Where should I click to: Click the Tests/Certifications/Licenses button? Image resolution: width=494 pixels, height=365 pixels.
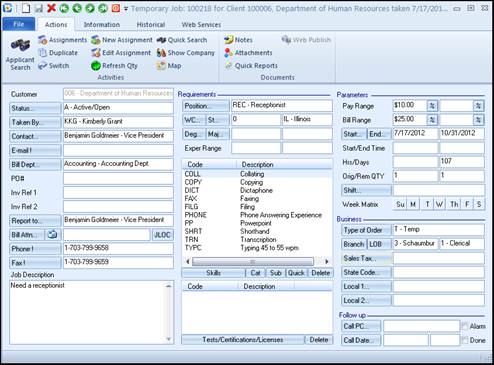coord(243,340)
